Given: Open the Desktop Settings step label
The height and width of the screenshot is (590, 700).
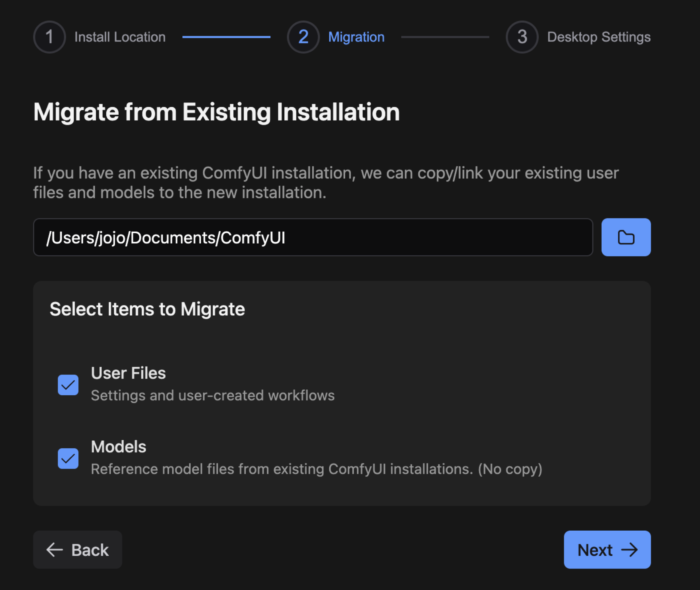Looking at the screenshot, I should pos(599,37).
